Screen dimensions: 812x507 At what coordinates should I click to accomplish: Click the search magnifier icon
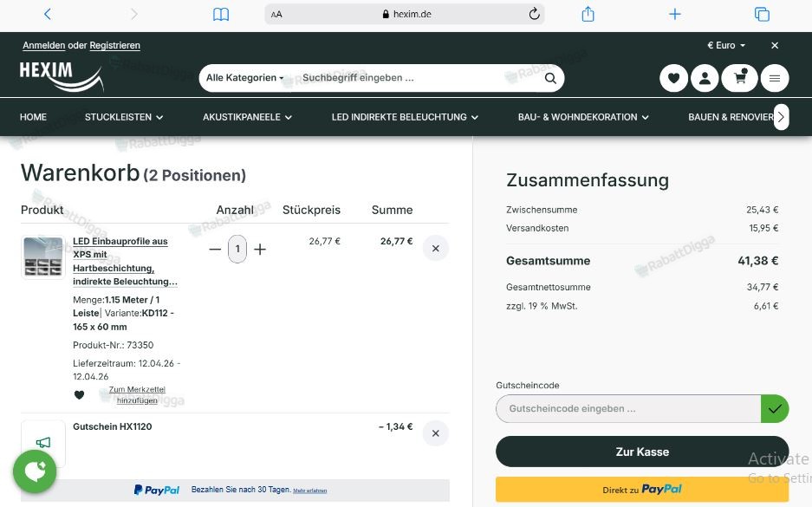[x=550, y=78]
